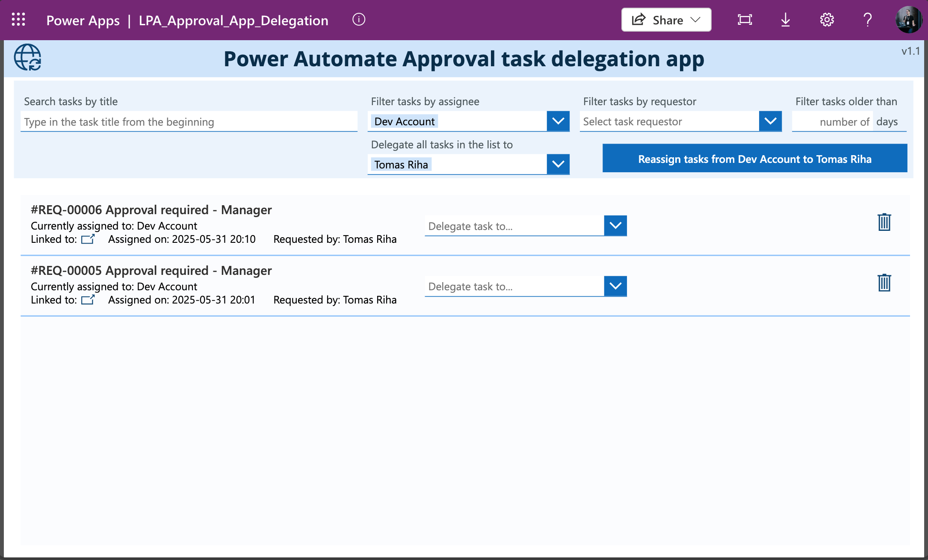Delete the #REQ-00006 task
This screenshot has height=560, width=928.
coord(884,222)
